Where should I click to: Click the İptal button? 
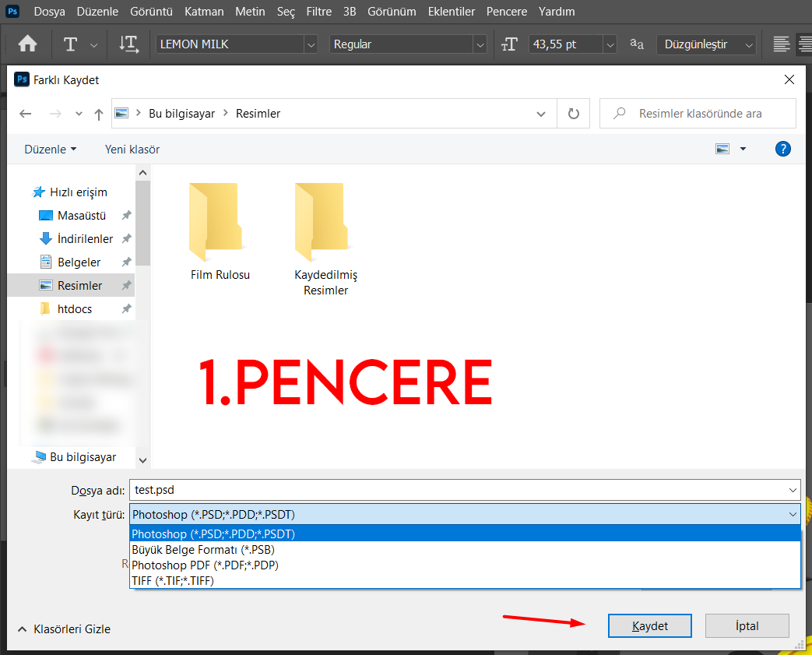click(x=747, y=626)
